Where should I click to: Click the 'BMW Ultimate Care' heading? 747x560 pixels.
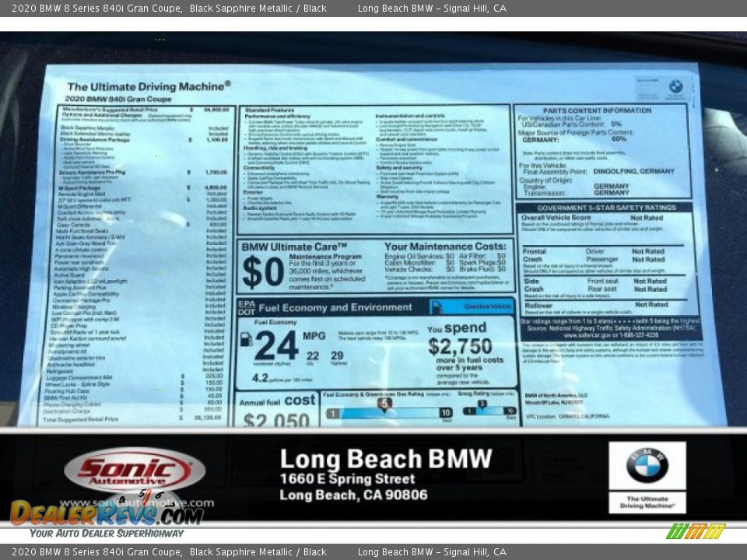pyautogui.click(x=294, y=247)
